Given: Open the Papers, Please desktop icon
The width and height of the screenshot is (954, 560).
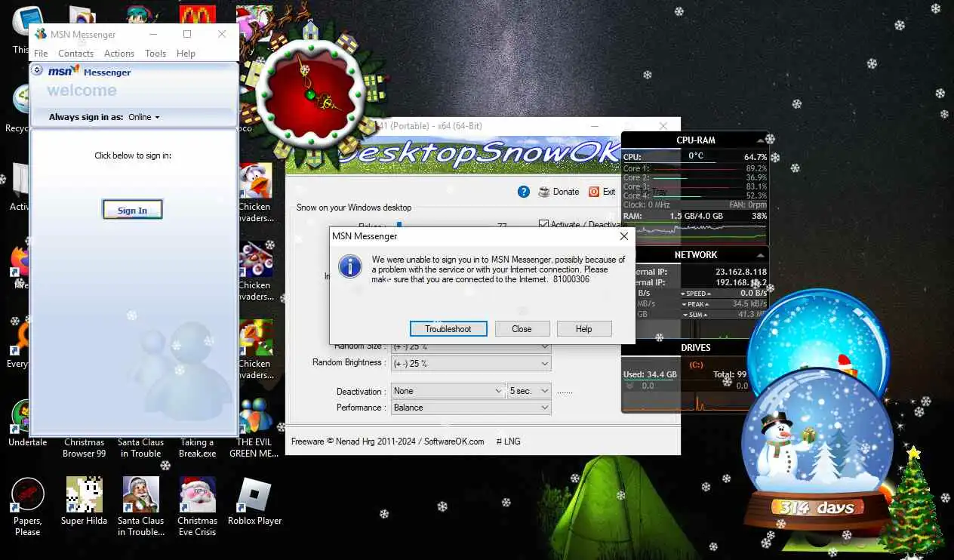Looking at the screenshot, I should click(x=28, y=507).
